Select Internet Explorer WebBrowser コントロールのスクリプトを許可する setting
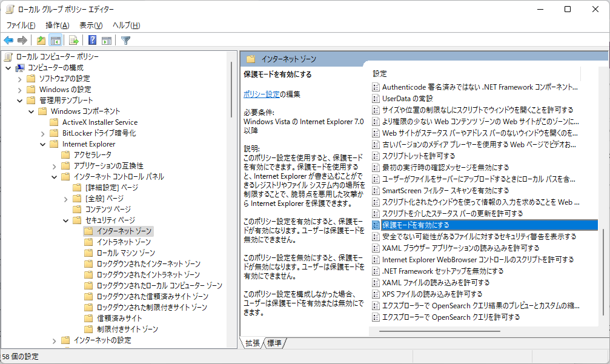Screen dimensions: 610x364 (x=478, y=259)
